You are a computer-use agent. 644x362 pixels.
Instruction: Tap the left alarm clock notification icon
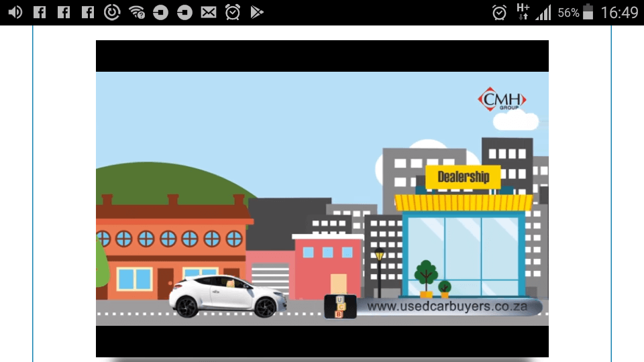point(233,12)
